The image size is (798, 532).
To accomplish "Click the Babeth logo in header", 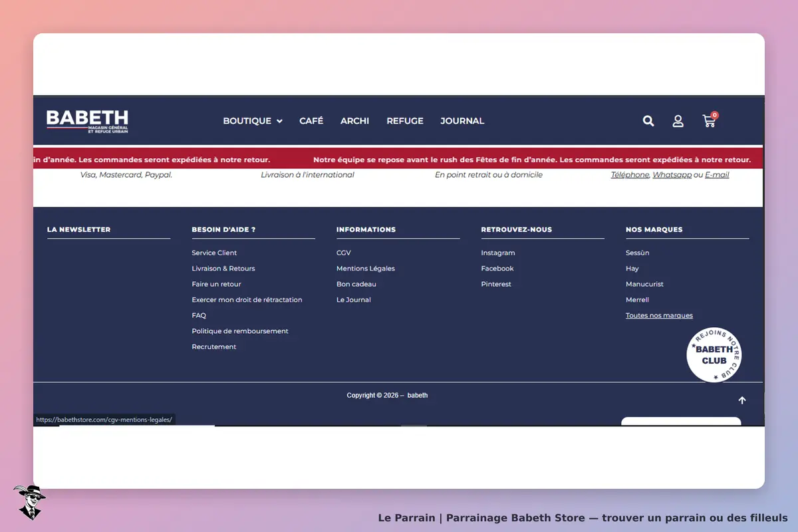I will click(87, 121).
